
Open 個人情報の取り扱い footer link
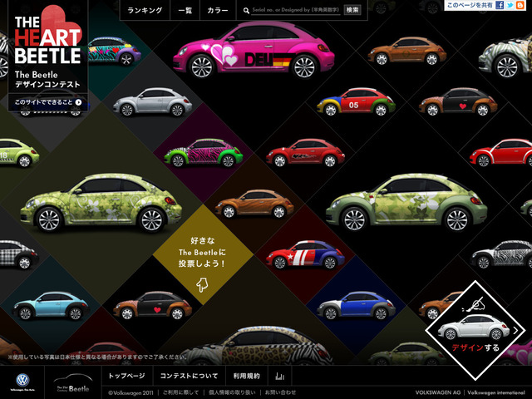click(232, 392)
